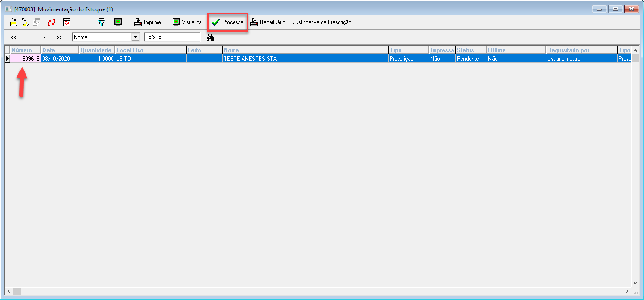
Task: Open the Nome search field dropdown
Action: point(135,37)
